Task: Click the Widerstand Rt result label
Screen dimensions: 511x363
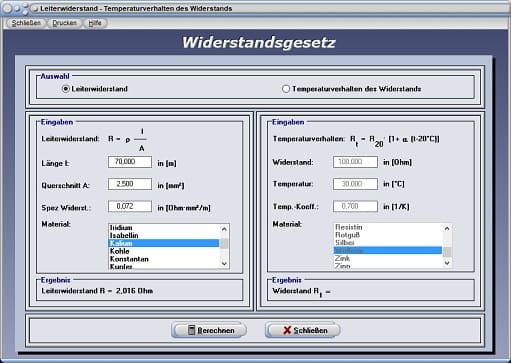Action: point(301,292)
